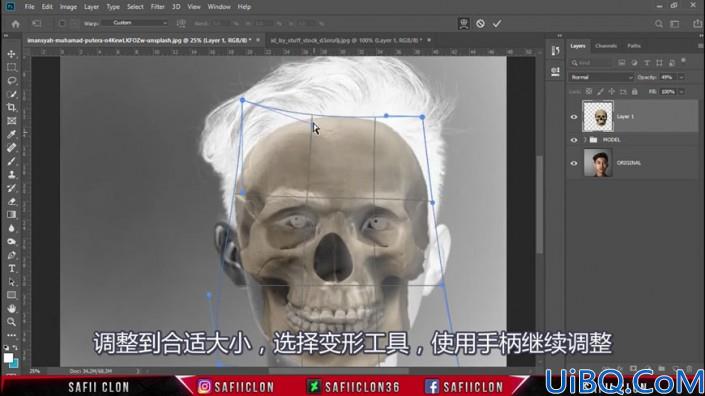The image size is (705, 396).
Task: Select the Clone Stamp tool
Action: pos(12,174)
